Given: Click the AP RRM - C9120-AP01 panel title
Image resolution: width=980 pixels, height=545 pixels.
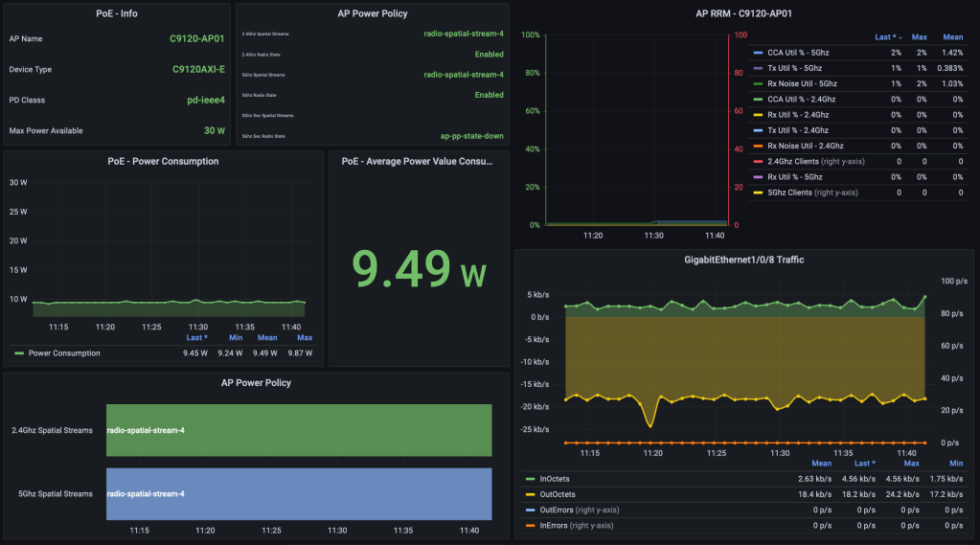Looking at the screenshot, I should tap(743, 13).
